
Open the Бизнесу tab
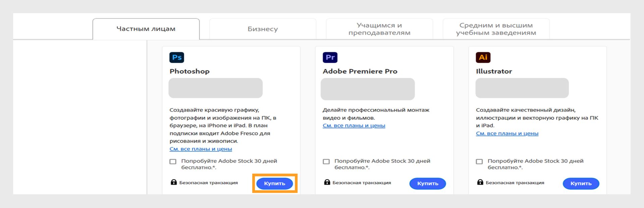click(x=263, y=29)
